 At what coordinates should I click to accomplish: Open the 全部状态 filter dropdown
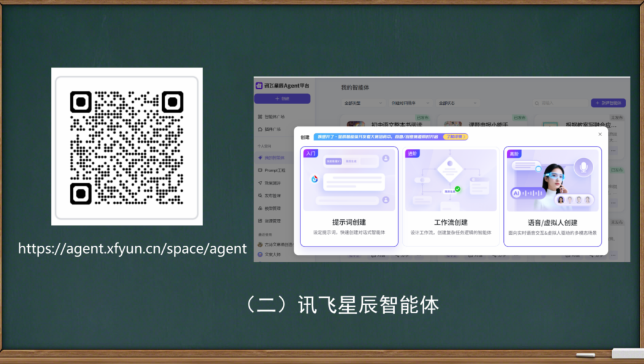[x=457, y=103]
